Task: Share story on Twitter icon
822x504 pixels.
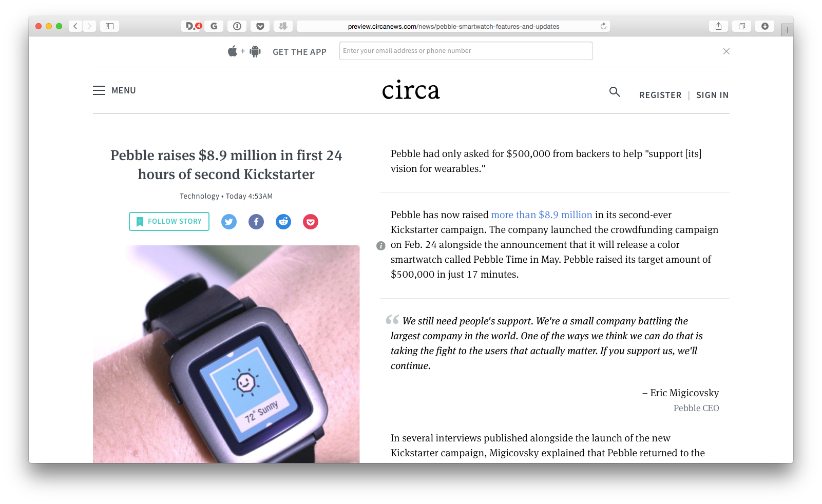Action: point(229,222)
